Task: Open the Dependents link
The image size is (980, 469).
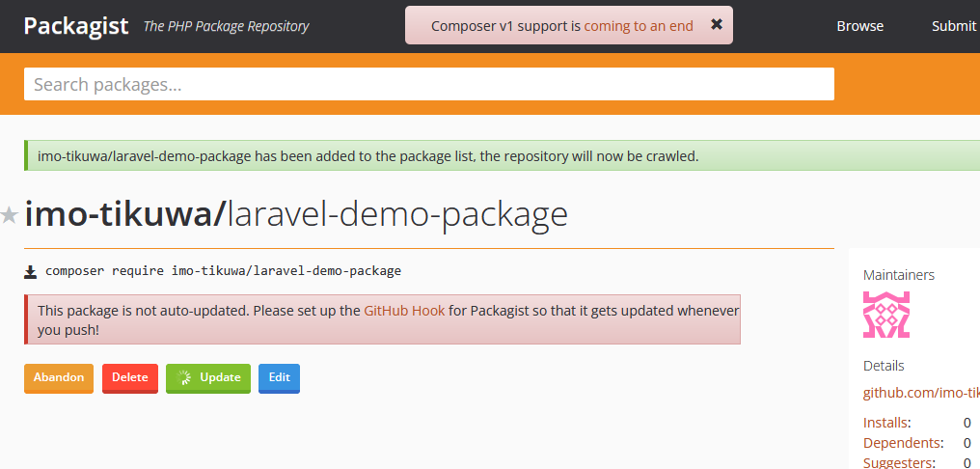Action: tap(902, 443)
